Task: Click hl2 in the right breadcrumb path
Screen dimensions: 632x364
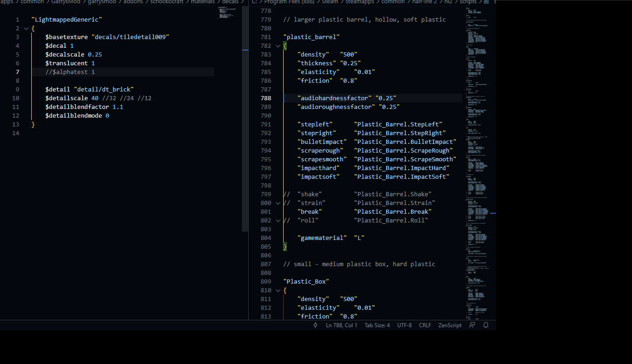Action: (x=448, y=2)
